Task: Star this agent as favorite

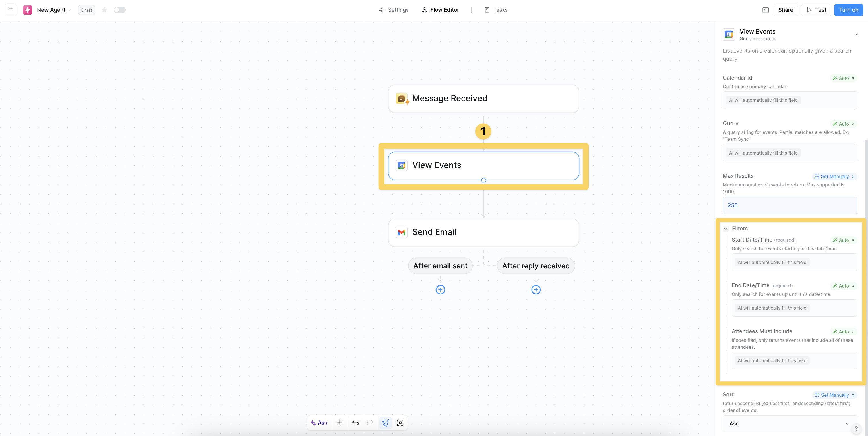Action: tap(104, 10)
